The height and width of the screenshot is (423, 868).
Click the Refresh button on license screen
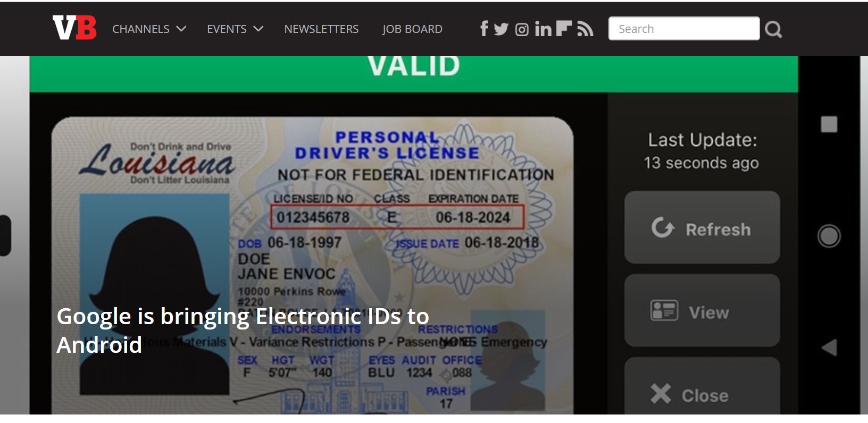(702, 227)
